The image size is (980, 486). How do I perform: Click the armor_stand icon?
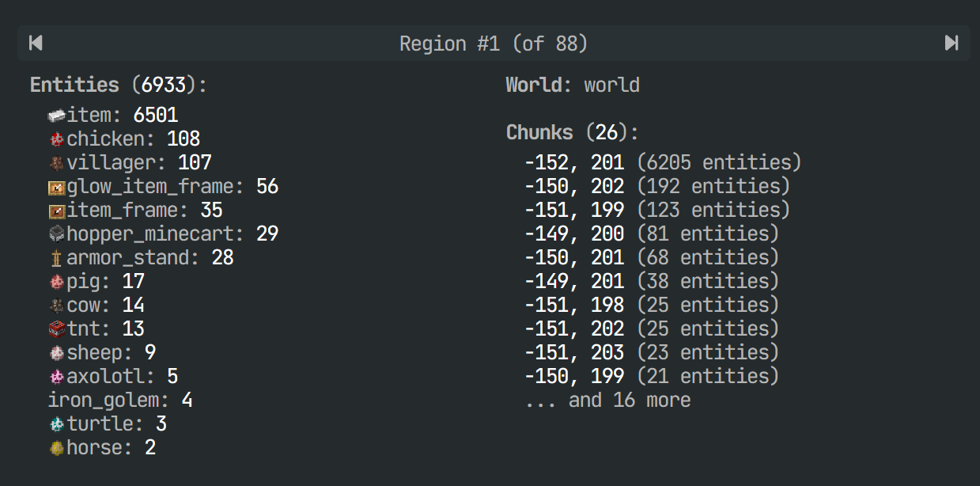click(56, 258)
